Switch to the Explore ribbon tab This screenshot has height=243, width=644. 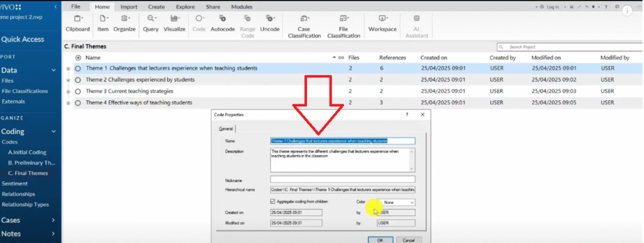point(186,7)
